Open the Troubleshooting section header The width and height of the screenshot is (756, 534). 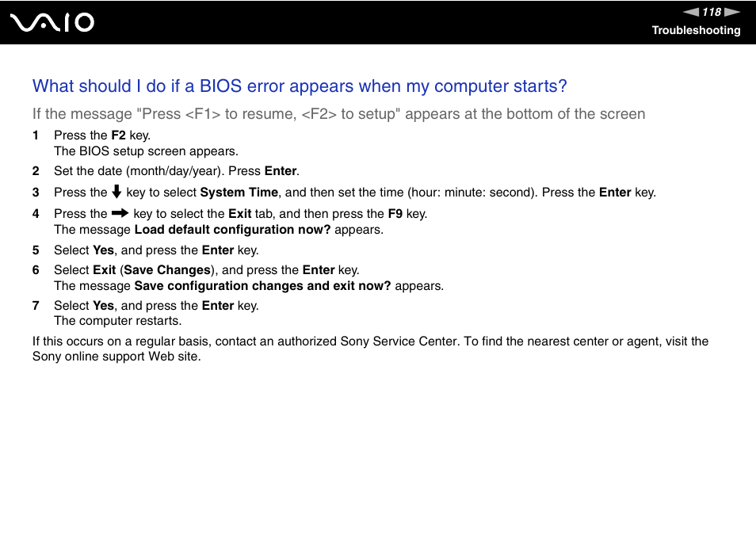click(696, 30)
